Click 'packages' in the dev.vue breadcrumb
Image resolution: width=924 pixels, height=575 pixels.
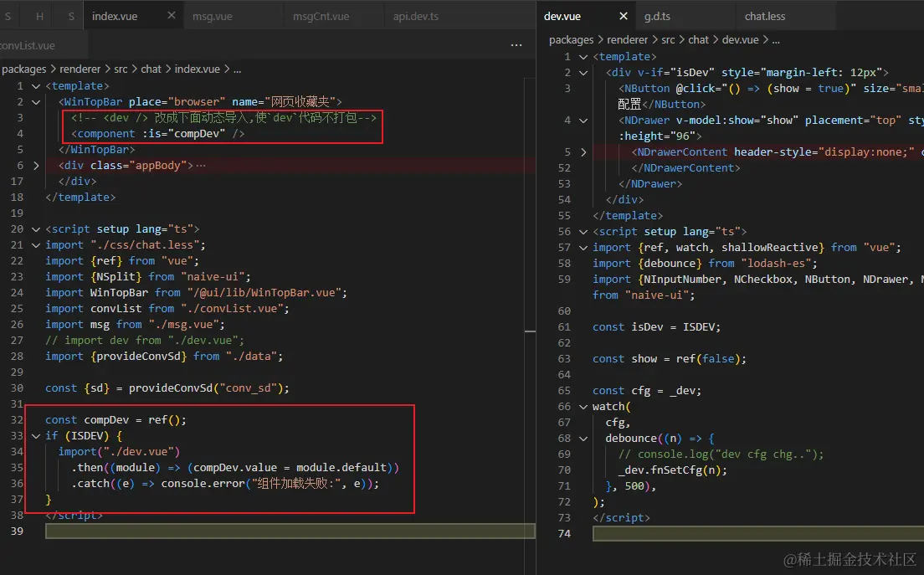point(572,39)
